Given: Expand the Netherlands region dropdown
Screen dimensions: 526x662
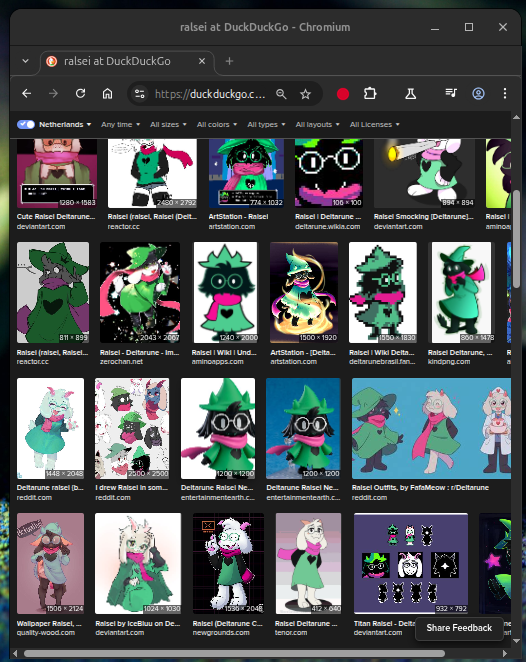Looking at the screenshot, I should (65, 125).
